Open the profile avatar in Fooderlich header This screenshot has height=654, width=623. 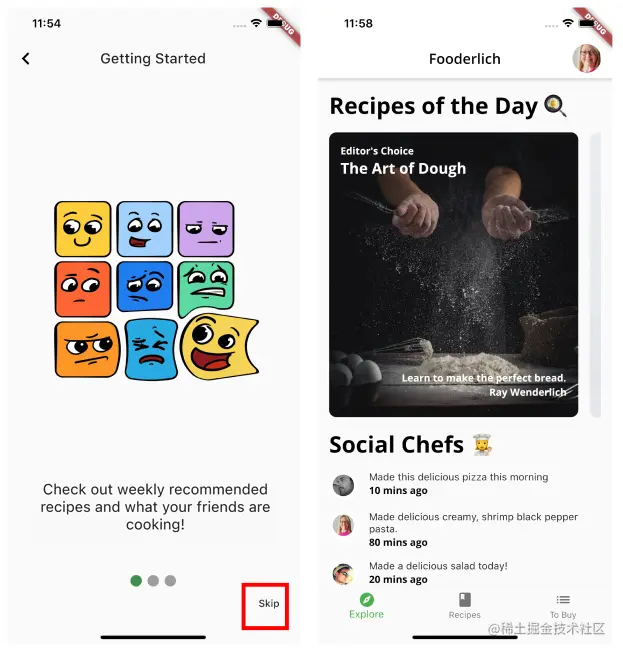click(x=586, y=58)
